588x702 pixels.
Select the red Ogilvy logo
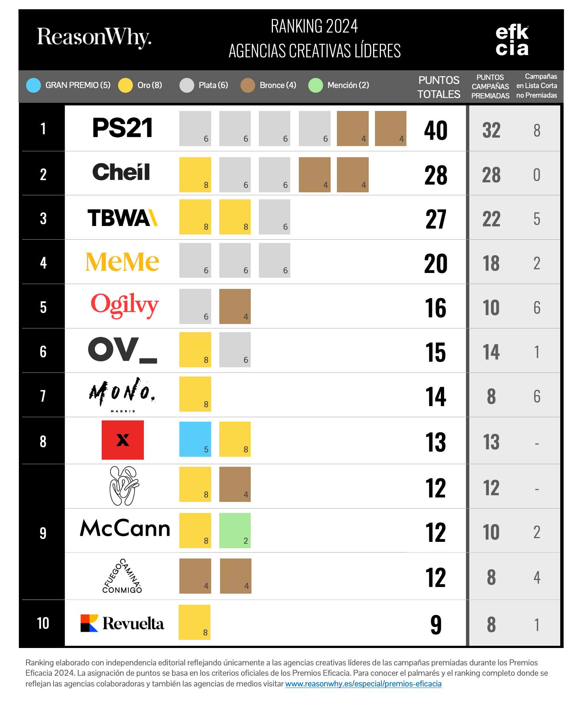pos(125,306)
